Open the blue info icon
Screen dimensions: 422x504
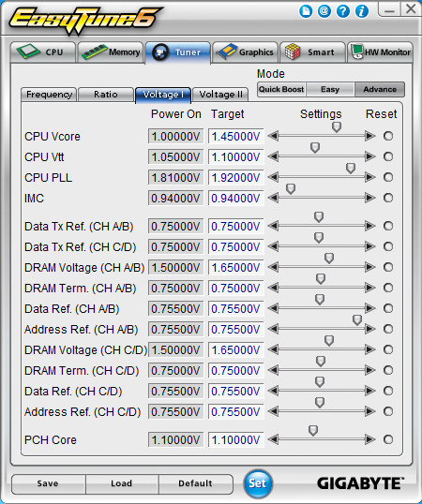[362, 11]
